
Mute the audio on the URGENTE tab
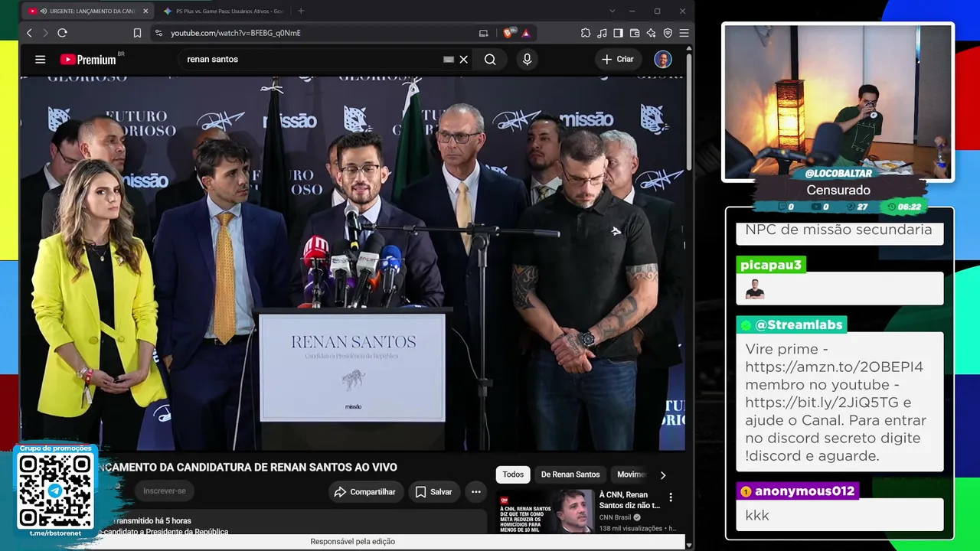pos(43,11)
